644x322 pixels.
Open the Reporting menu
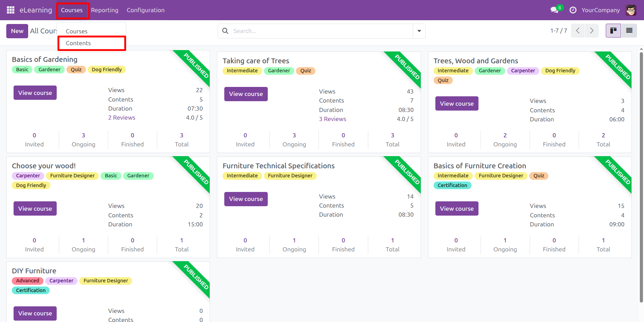pyautogui.click(x=105, y=10)
